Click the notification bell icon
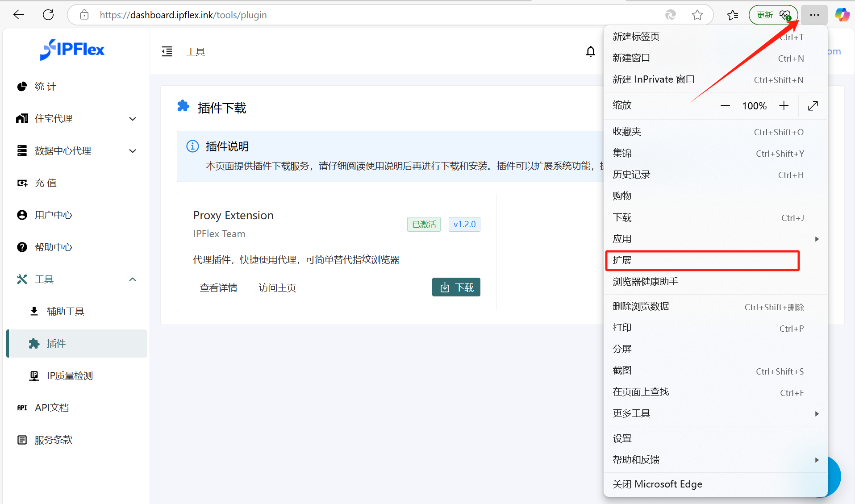This screenshot has height=504, width=855. click(590, 52)
